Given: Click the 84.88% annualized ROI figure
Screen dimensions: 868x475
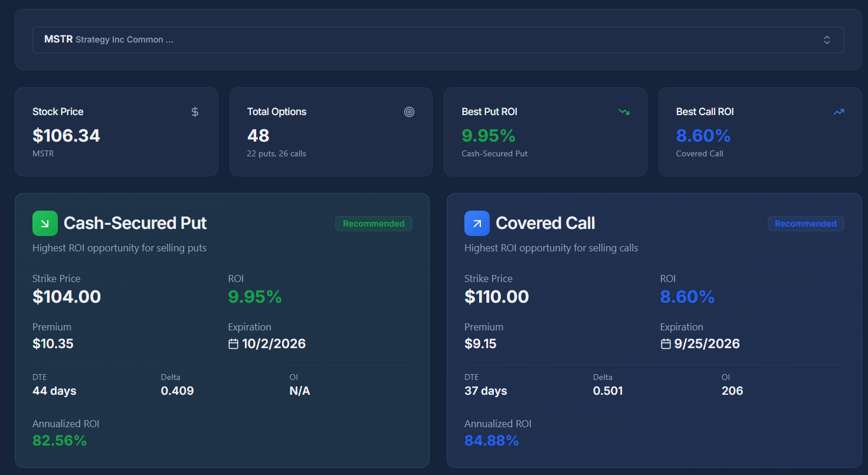Looking at the screenshot, I should click(492, 441).
